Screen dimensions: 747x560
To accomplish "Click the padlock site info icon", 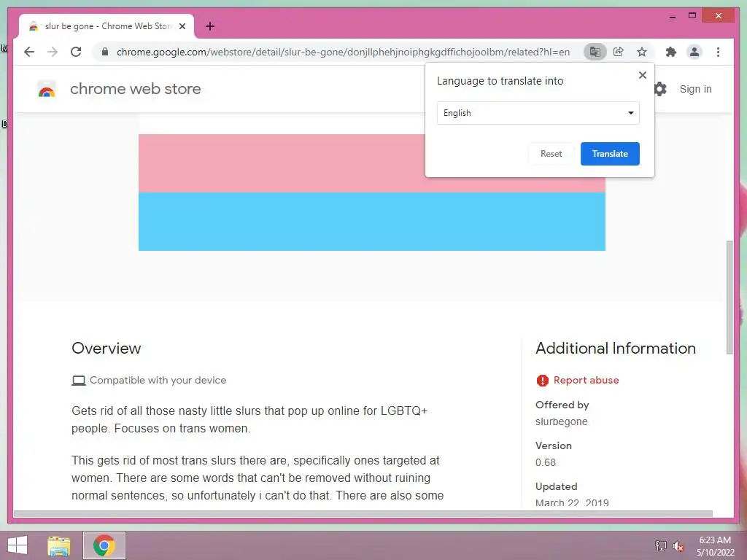I will 105,52.
